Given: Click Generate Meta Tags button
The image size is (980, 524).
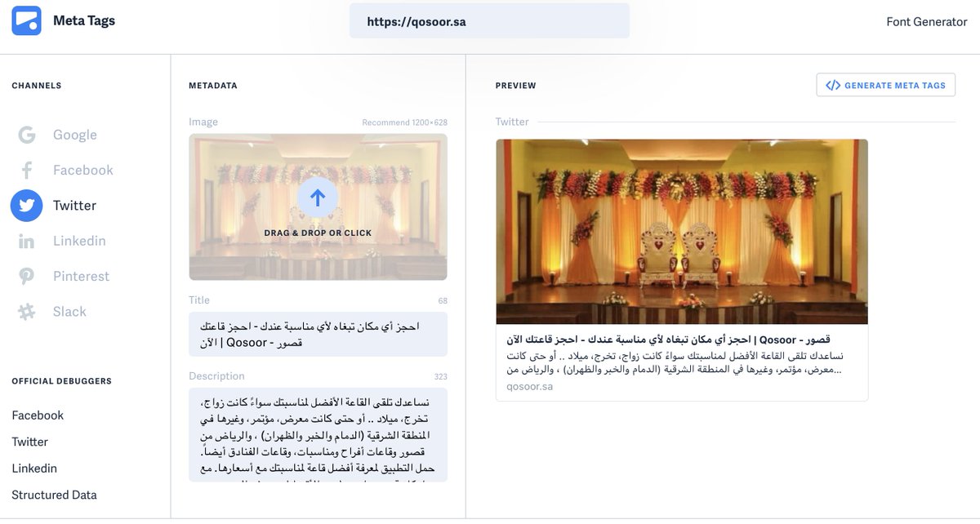Looking at the screenshot, I should click(x=885, y=85).
